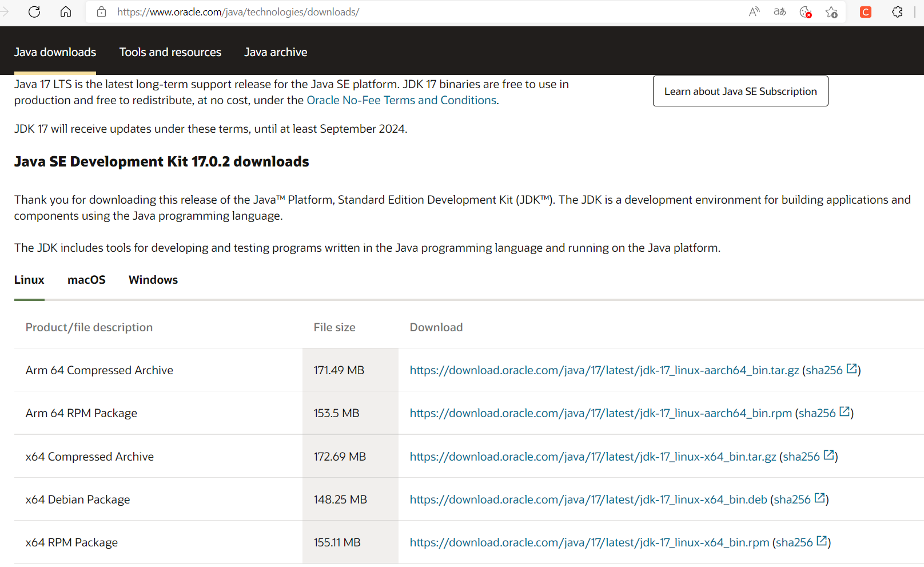Open the red C extension icon
This screenshot has height=567, width=924.
(866, 12)
